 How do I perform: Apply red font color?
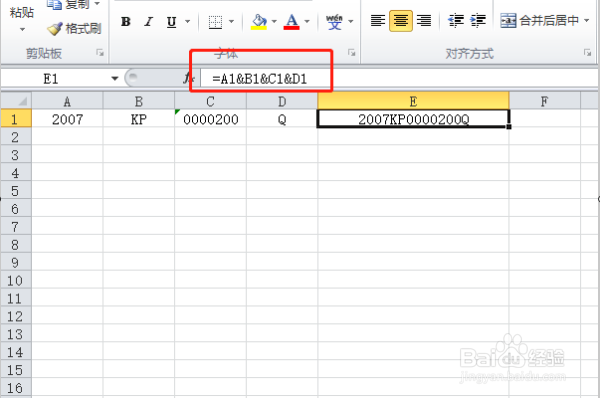click(292, 21)
